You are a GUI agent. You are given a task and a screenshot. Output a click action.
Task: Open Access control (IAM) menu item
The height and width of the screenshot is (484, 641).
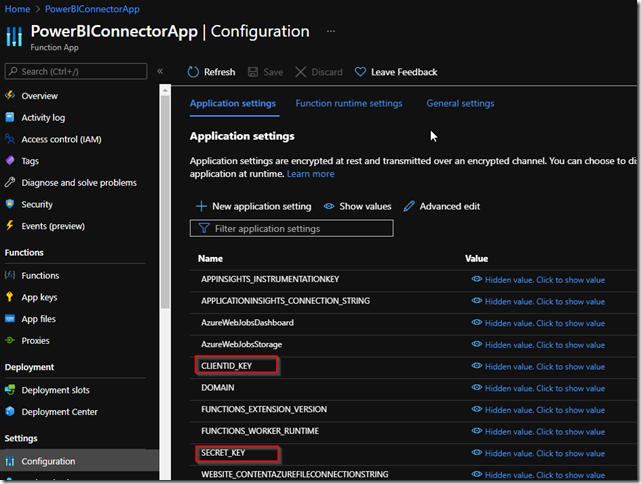pyautogui.click(x=61, y=139)
